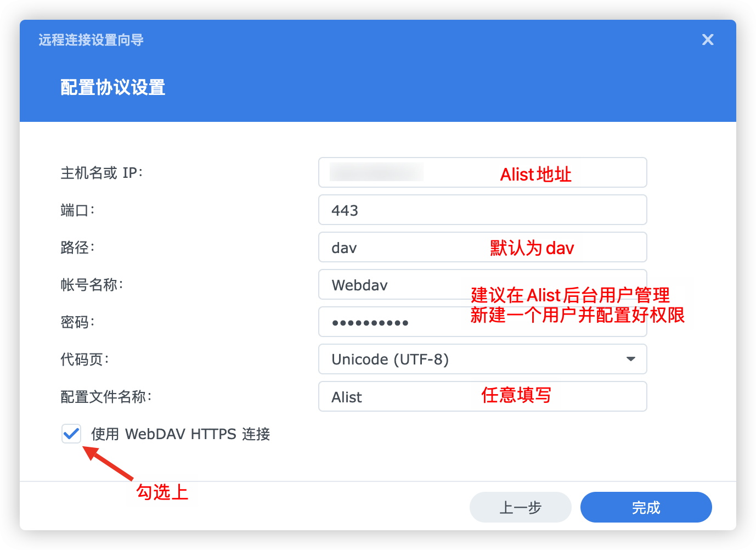Click the '远程连接设置向导' window title
756x550 pixels.
91,40
